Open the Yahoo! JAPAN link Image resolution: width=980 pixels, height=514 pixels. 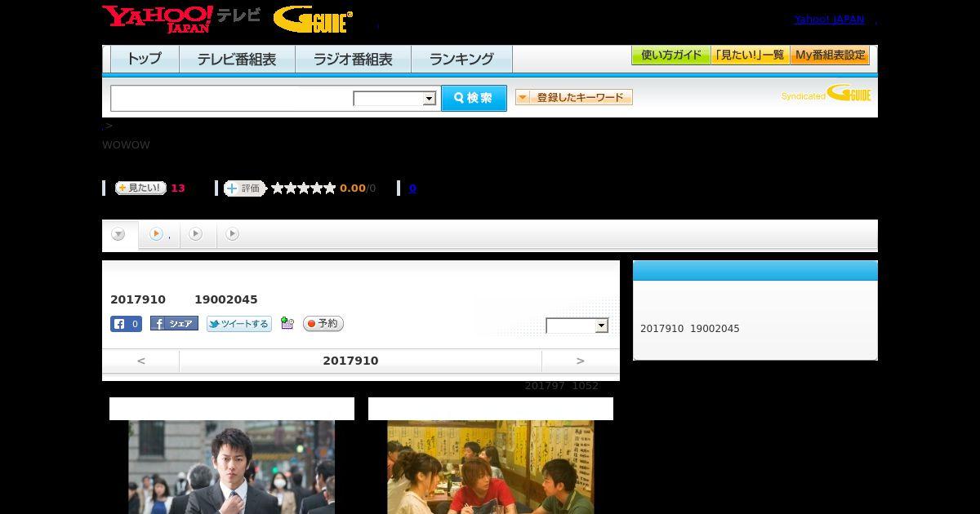pos(829,19)
